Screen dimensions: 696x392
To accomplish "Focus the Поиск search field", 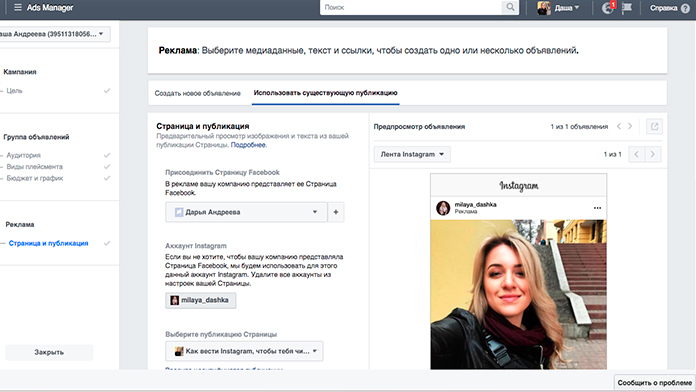I will point(411,7).
